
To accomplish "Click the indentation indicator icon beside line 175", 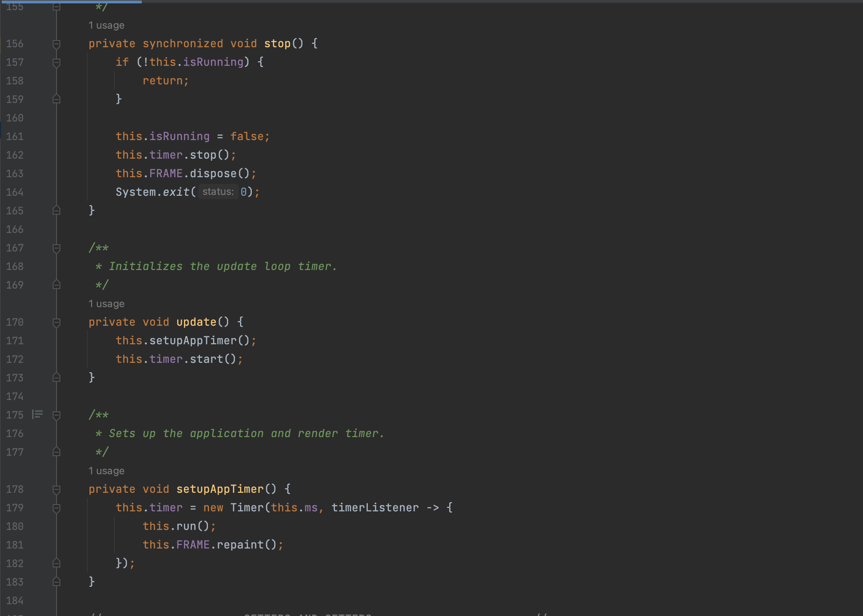I will tap(37, 415).
